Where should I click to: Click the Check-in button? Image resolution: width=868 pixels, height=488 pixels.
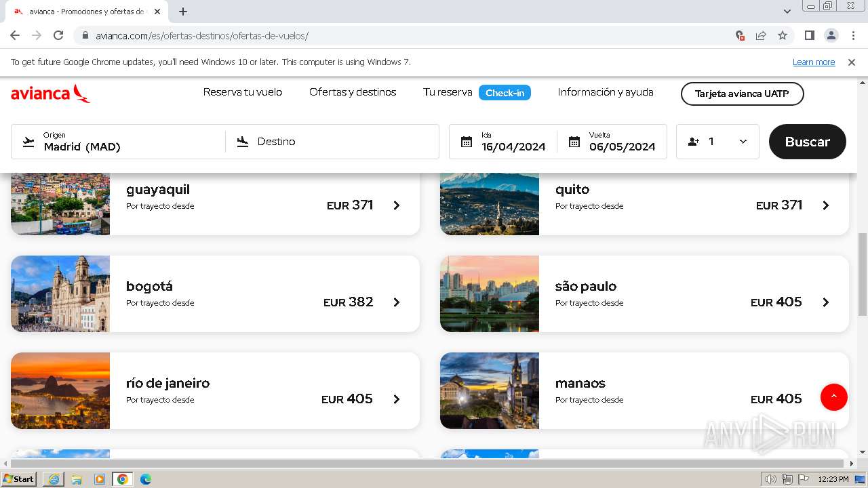pos(505,93)
